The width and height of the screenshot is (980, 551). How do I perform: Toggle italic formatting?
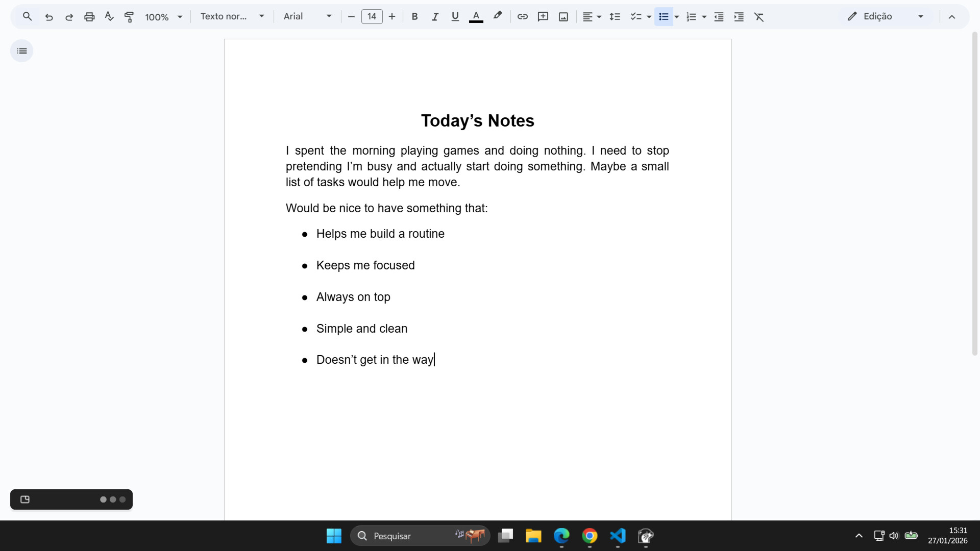[x=435, y=16]
